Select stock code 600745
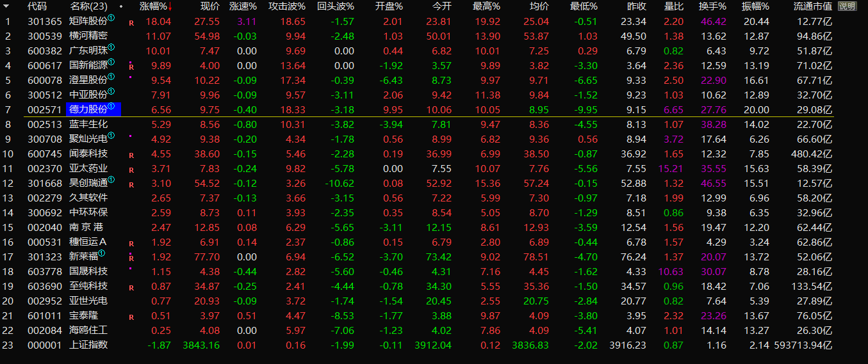Image resolution: width=868 pixels, height=364 pixels. (x=45, y=154)
